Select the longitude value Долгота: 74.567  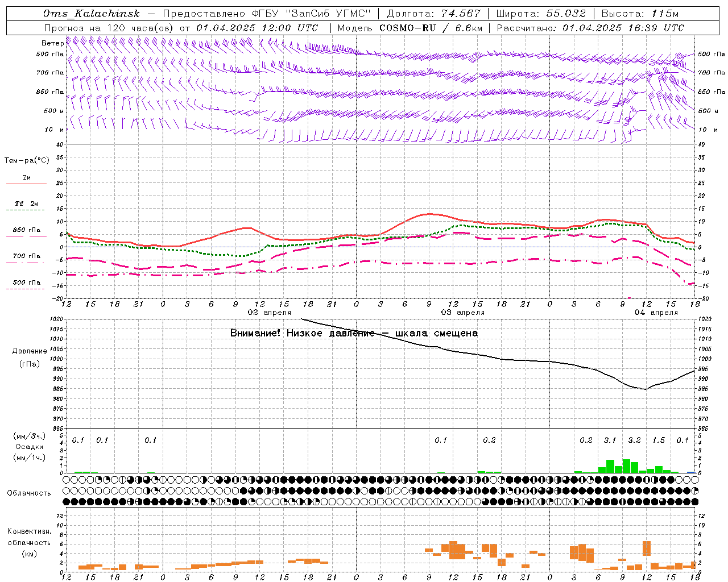(x=434, y=14)
